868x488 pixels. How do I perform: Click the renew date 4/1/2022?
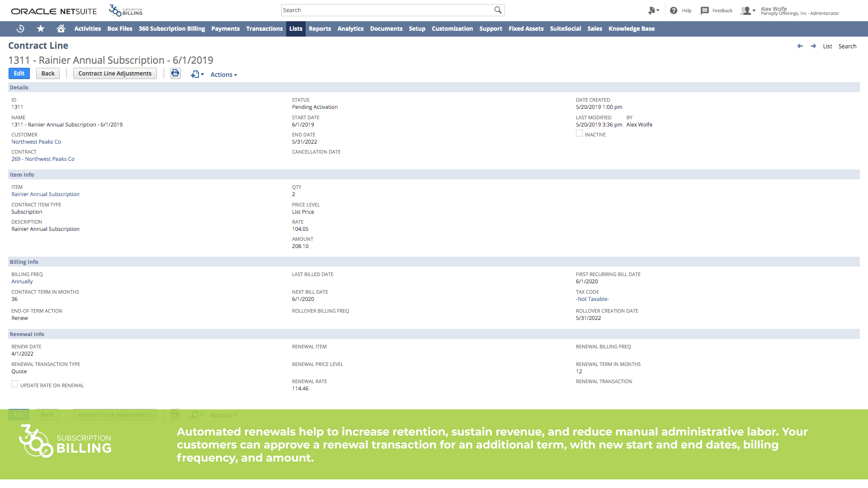click(x=22, y=354)
